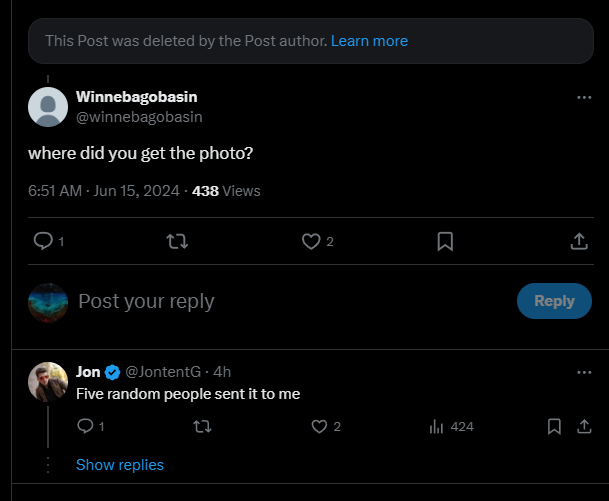The width and height of the screenshot is (609, 501).
Task: Repost Winnebagobasin's post
Action: (x=177, y=241)
